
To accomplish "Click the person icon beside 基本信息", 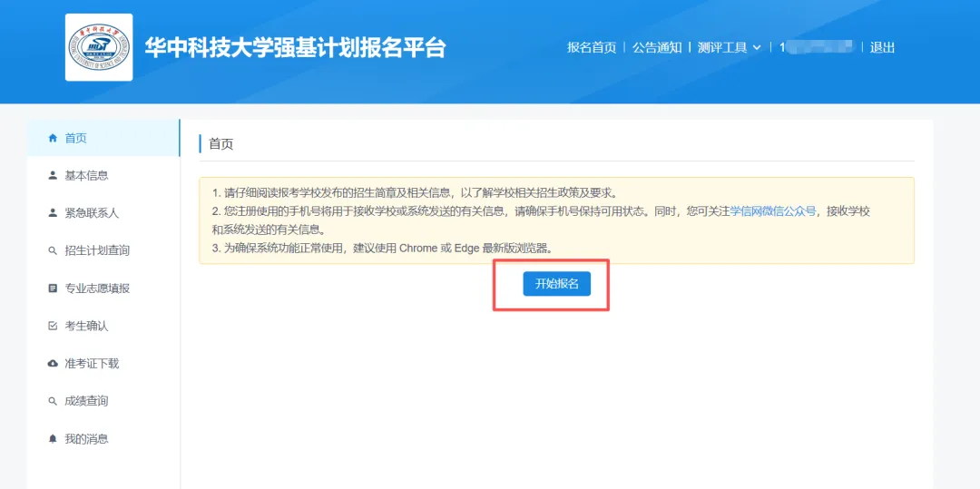I will (53, 175).
